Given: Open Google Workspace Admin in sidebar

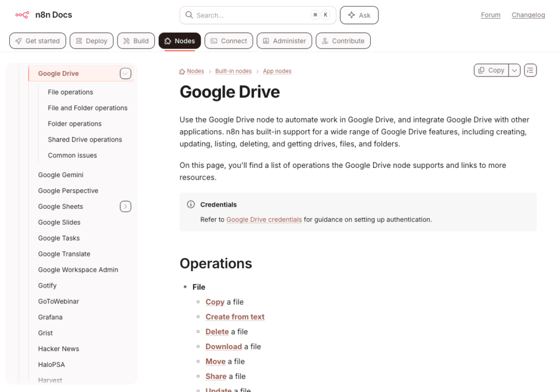Looking at the screenshot, I should tap(78, 270).
